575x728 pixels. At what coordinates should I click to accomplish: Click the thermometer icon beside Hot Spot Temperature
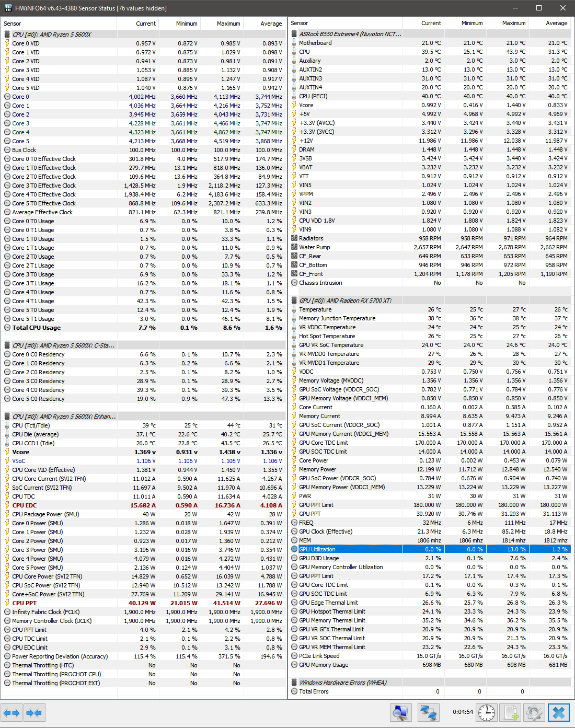(x=294, y=336)
